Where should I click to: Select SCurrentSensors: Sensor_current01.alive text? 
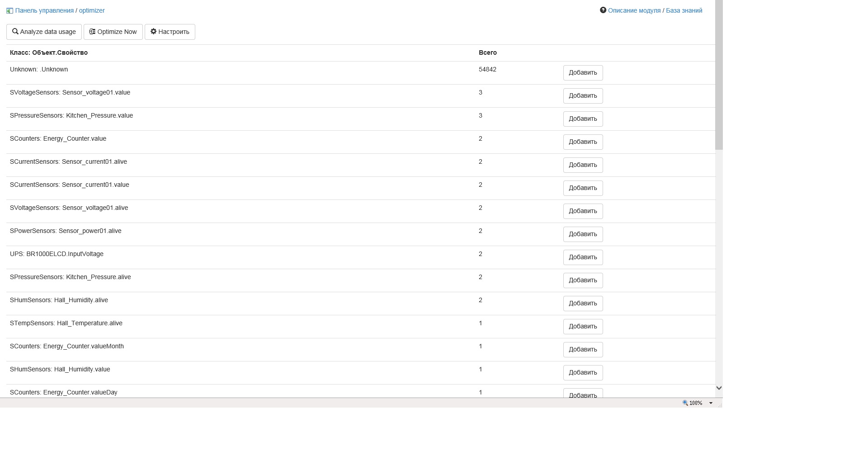click(68, 162)
